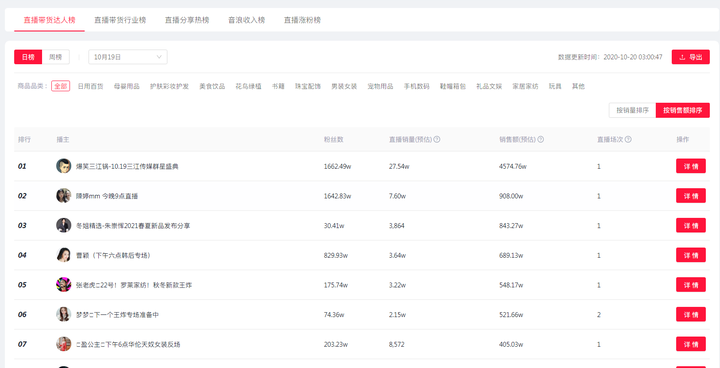Open avatar of 张老虎 in row 05
This screenshot has width=720, height=368.
coord(63,284)
